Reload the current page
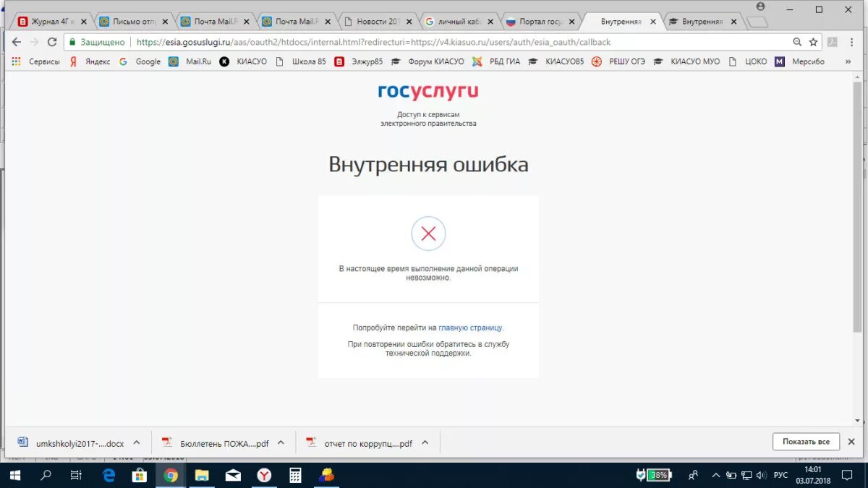 [52, 42]
